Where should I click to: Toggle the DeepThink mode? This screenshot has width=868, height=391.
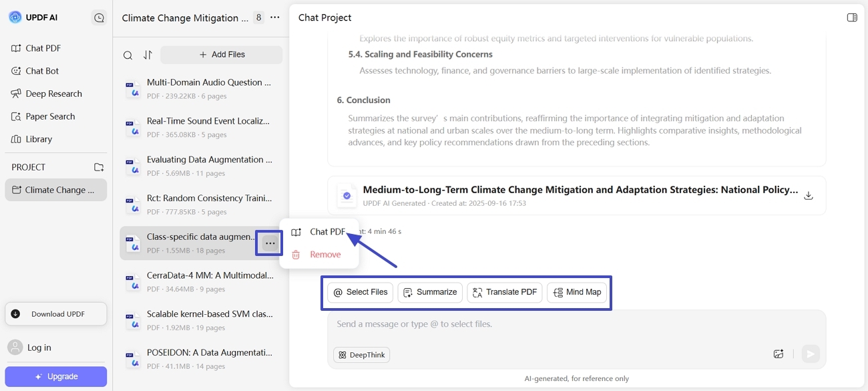[361, 355]
